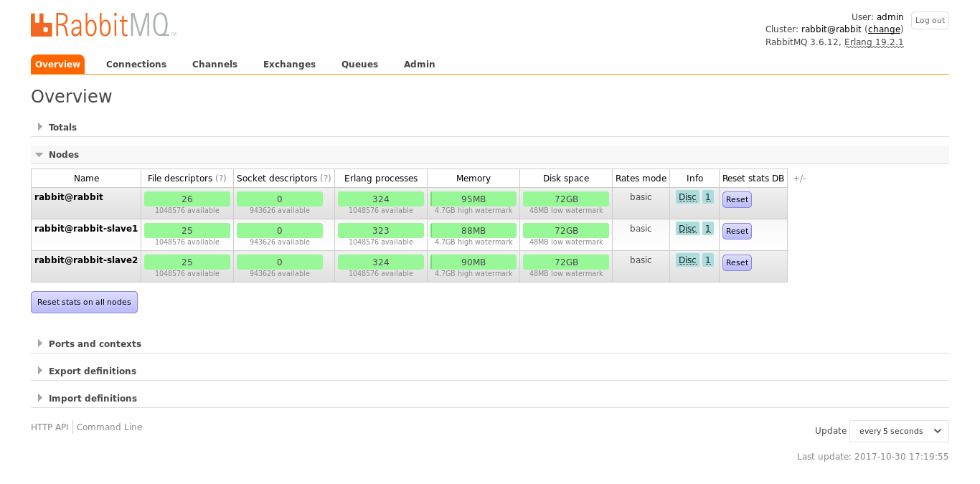
Task: Open the Queues tab
Action: [x=359, y=65]
